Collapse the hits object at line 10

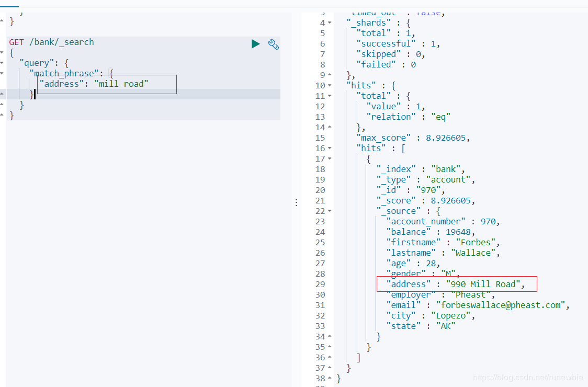pyautogui.click(x=330, y=85)
